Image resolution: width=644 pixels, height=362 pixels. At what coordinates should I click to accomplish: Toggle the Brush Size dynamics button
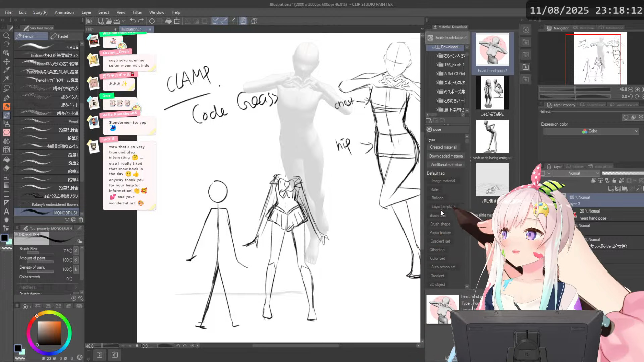coord(76,250)
